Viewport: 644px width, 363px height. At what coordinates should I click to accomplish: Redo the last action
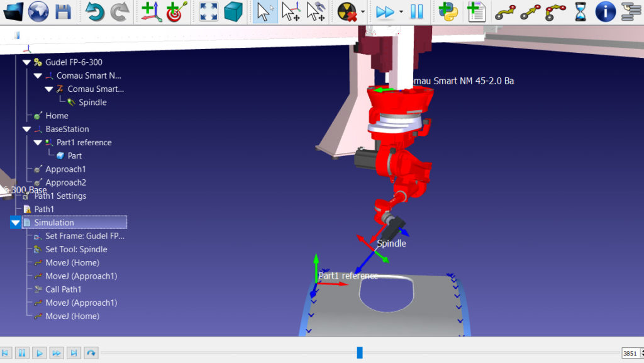pos(120,11)
